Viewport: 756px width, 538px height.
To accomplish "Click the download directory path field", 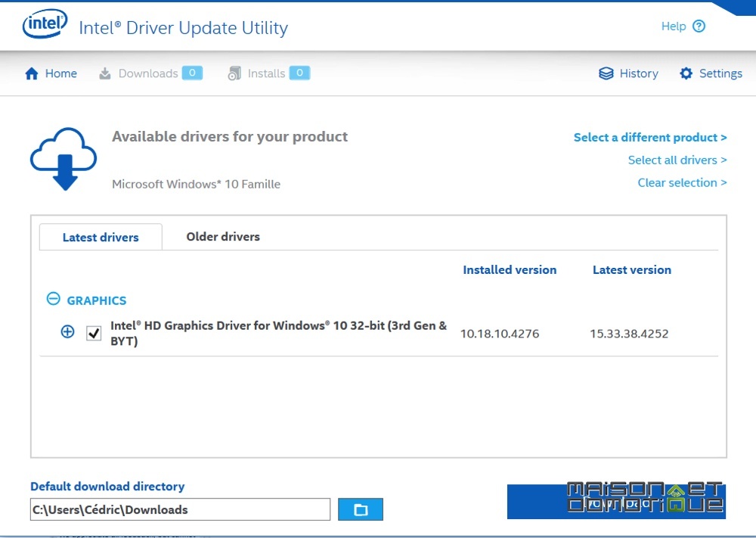I will (181, 509).
